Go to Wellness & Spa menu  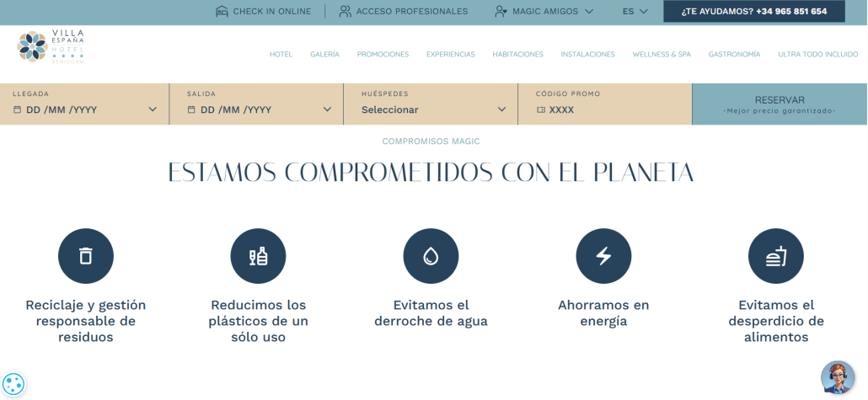click(661, 55)
